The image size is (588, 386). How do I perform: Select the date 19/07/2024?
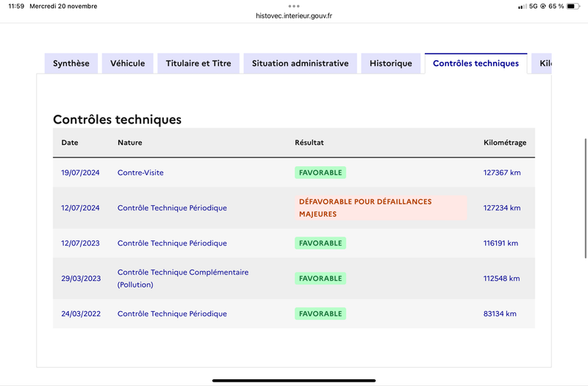coord(80,173)
